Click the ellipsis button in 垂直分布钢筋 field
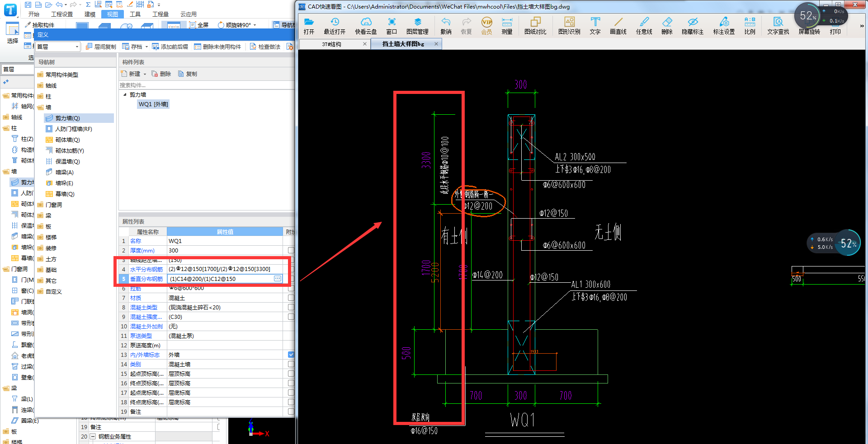The image size is (868, 444). [x=278, y=279]
